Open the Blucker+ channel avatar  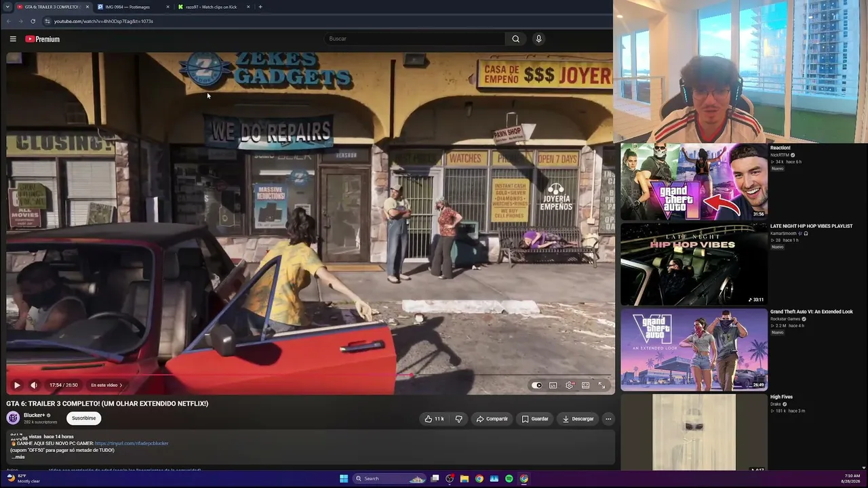[x=13, y=418]
